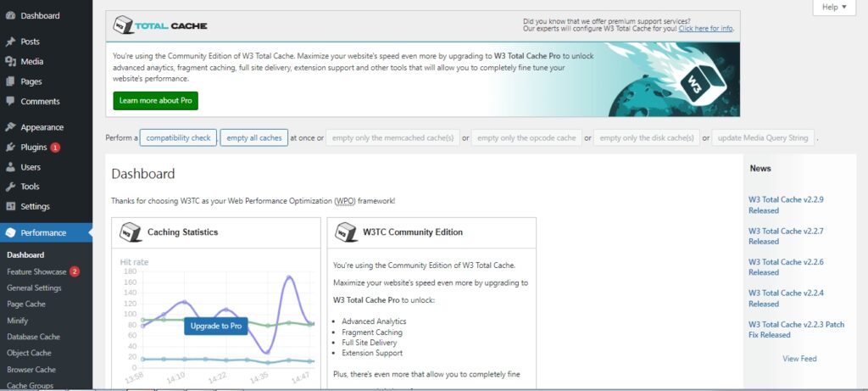Open Page Cache settings
This screenshot has width=868, height=391.
(x=26, y=304)
